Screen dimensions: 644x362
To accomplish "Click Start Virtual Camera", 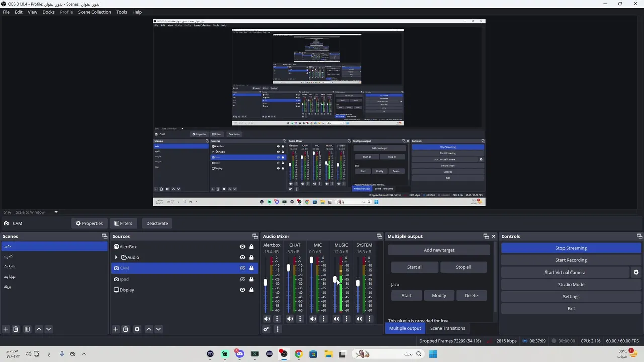I will 565,273.
